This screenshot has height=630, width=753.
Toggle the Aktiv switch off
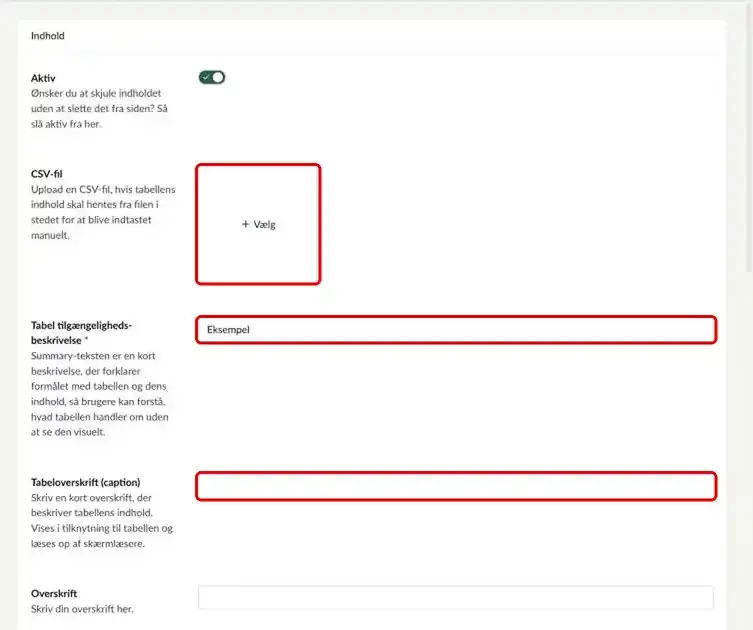[x=212, y=77]
